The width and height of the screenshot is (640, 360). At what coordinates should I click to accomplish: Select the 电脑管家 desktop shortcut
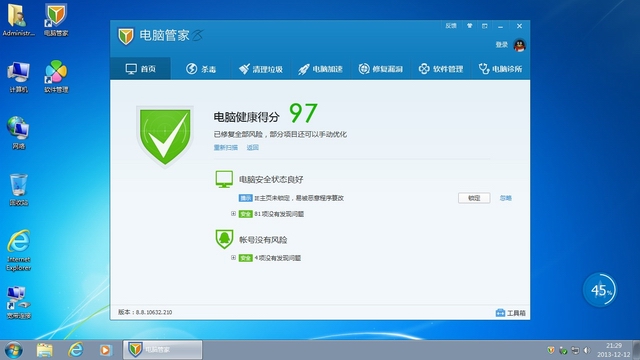tap(56, 20)
